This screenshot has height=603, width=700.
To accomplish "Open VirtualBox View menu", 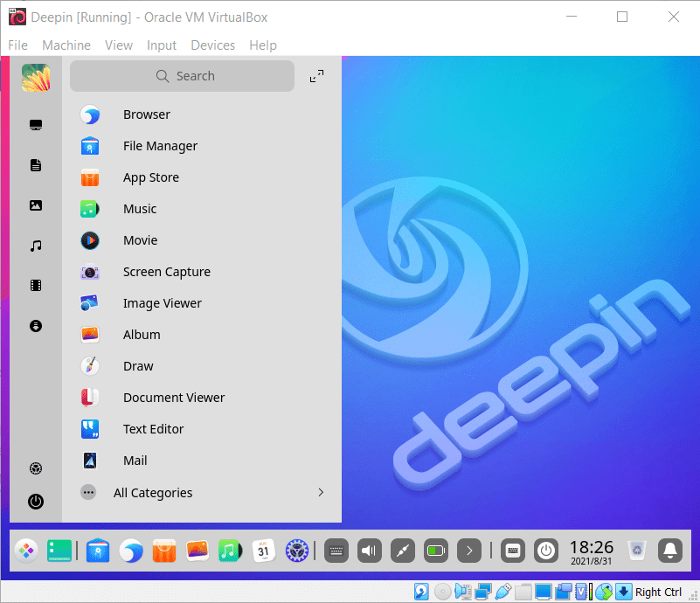I will point(119,45).
